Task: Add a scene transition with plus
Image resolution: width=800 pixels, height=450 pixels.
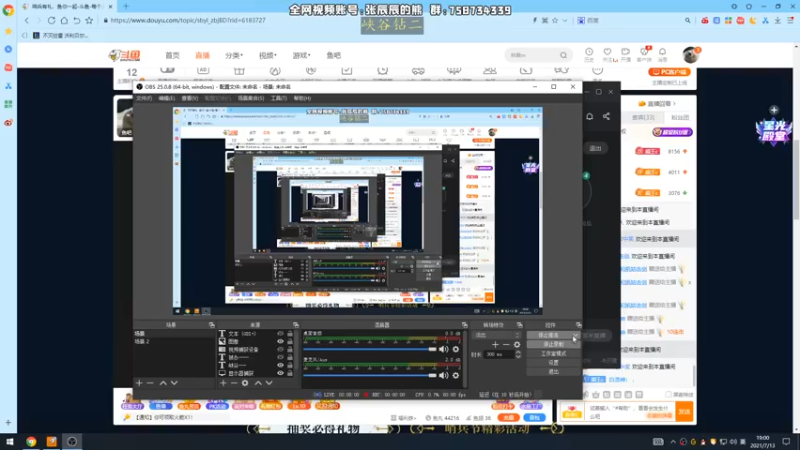Action: (495, 344)
